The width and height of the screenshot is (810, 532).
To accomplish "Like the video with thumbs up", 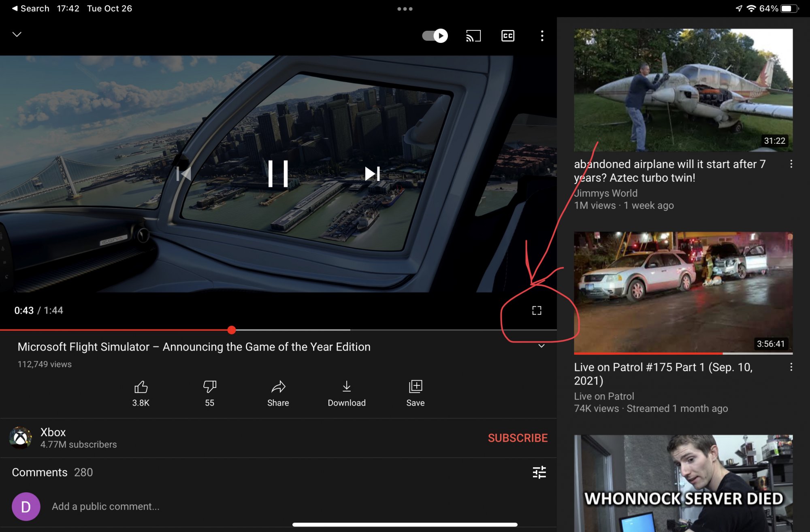I will coord(141,387).
